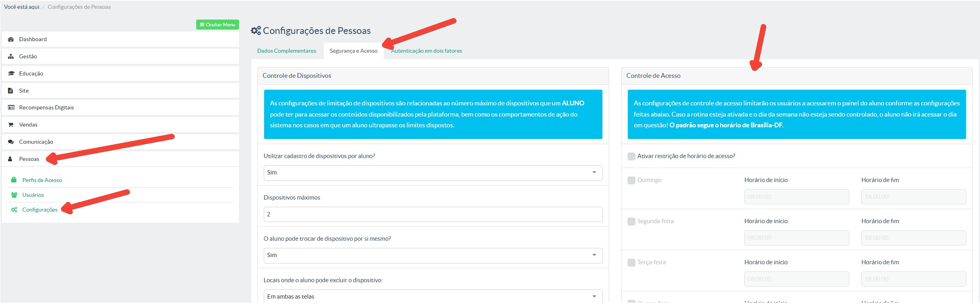Open Recompensas Digitais menu section
This screenshot has width=980, height=305.
120,107
